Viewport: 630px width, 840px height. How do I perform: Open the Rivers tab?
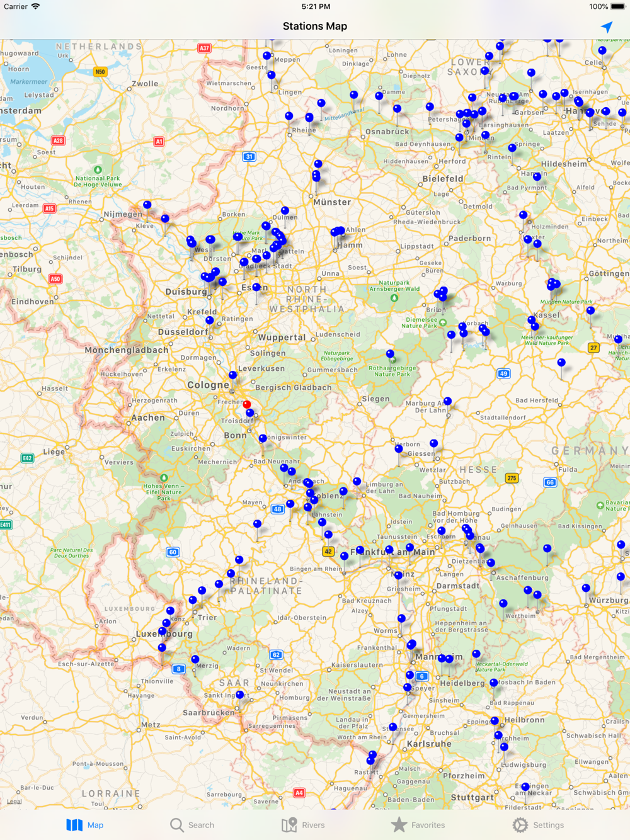303,825
